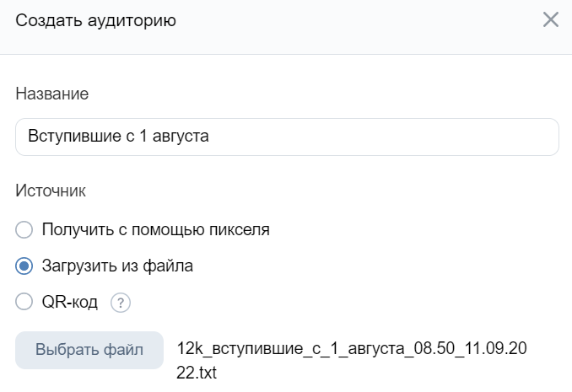The image size is (572, 392).
Task: Place the cursor at the end of the name field
Action: point(383,137)
